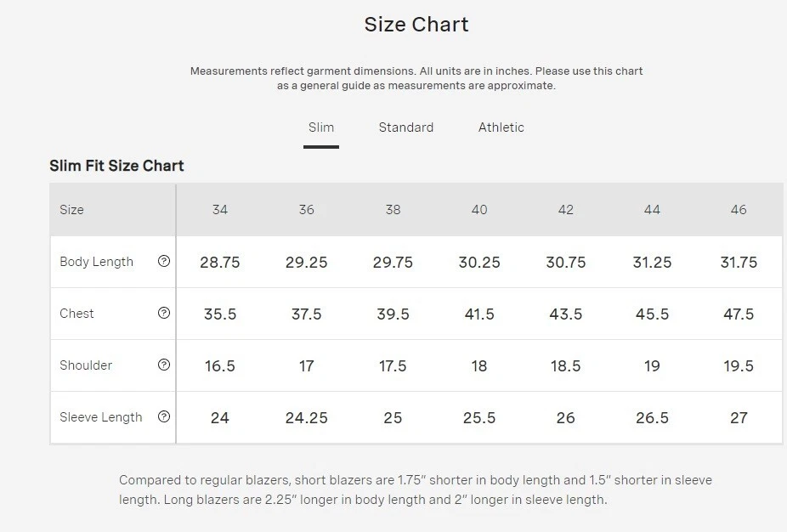Click the Slim Fit Size Chart heading
The width and height of the screenshot is (787, 532).
click(116, 166)
